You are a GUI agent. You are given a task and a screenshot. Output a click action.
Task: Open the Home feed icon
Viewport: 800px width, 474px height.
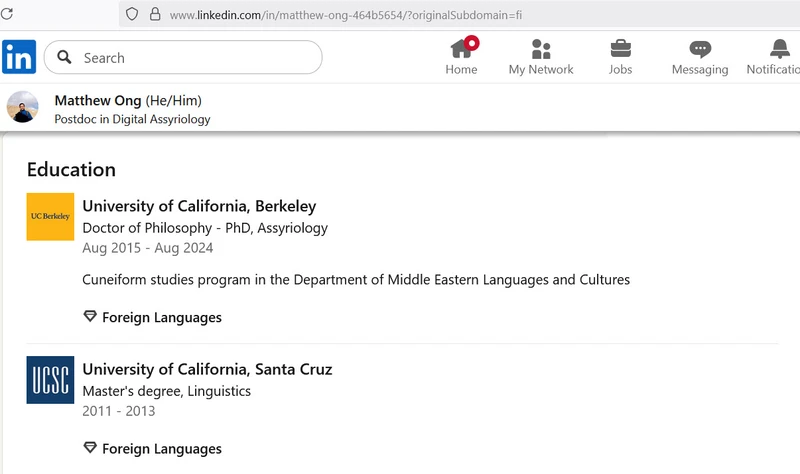[x=461, y=49]
